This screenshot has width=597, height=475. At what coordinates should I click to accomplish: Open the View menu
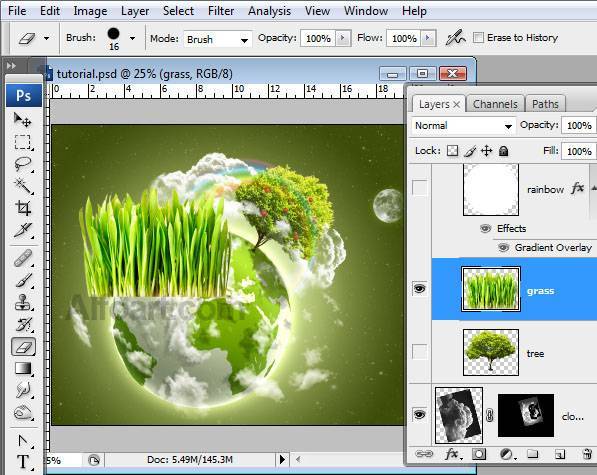pyautogui.click(x=317, y=11)
